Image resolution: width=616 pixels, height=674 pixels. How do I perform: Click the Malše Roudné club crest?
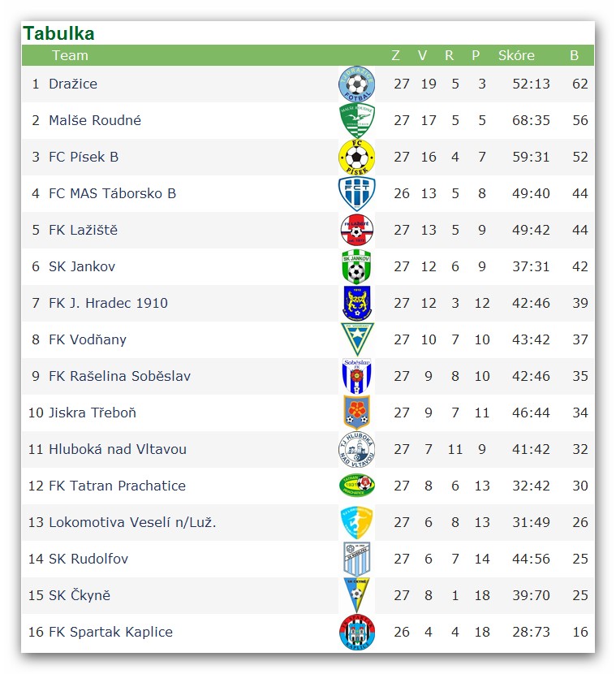356,121
